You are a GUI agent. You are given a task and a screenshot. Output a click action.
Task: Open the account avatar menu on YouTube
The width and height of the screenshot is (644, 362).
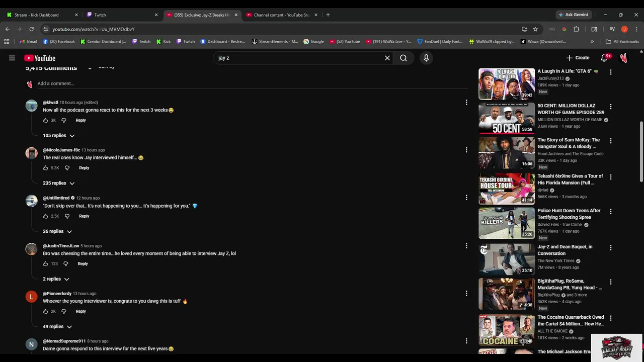[624, 58]
